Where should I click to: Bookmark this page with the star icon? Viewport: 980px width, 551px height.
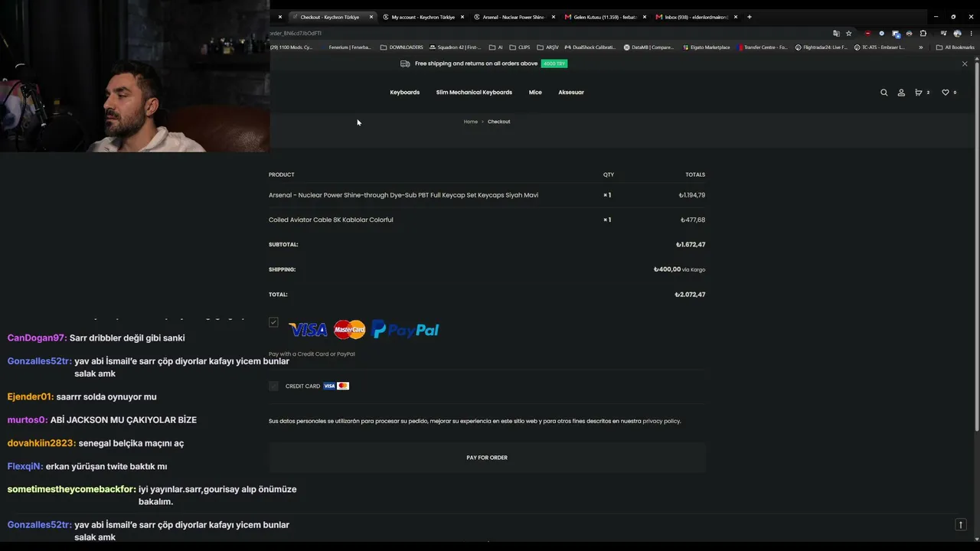click(x=848, y=34)
